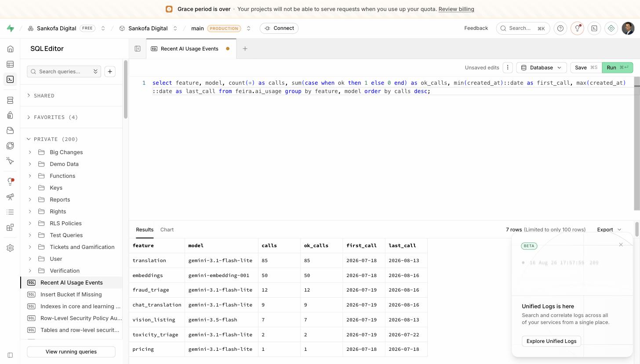Open the Export dropdown
This screenshot has height=364, width=640.
coord(609,230)
